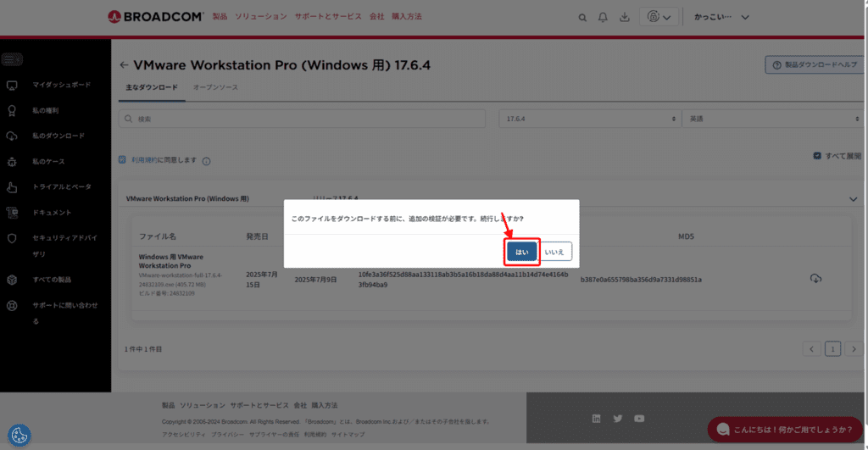Open ソリューション in the top navigation
Screen dimensions: 868x450
pos(261,17)
